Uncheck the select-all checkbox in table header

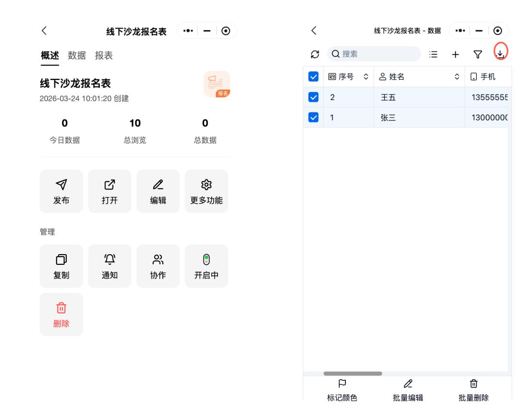point(313,77)
